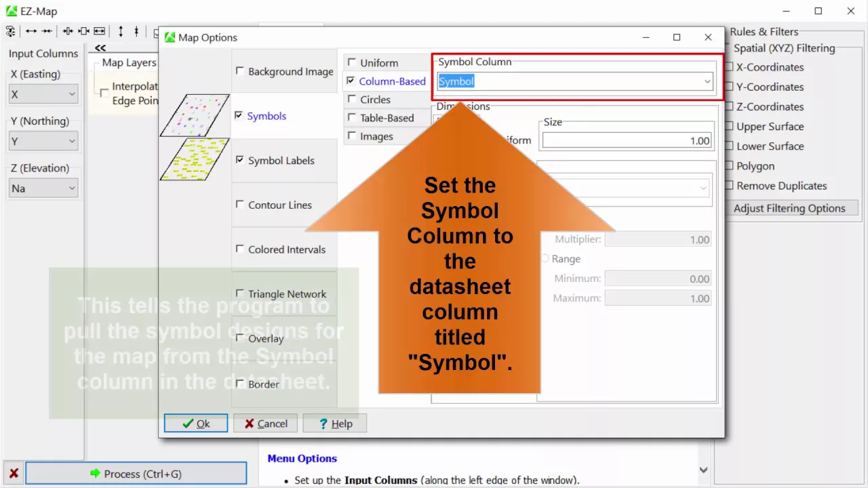Click the symbol labels layer preview thumbnail
868x488 pixels.
(195, 159)
